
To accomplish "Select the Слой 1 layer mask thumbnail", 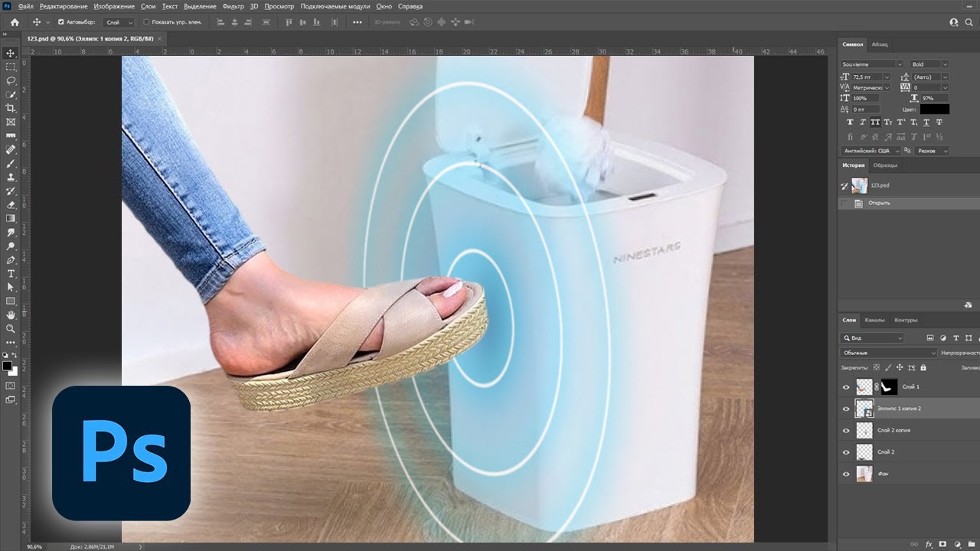I will point(889,387).
